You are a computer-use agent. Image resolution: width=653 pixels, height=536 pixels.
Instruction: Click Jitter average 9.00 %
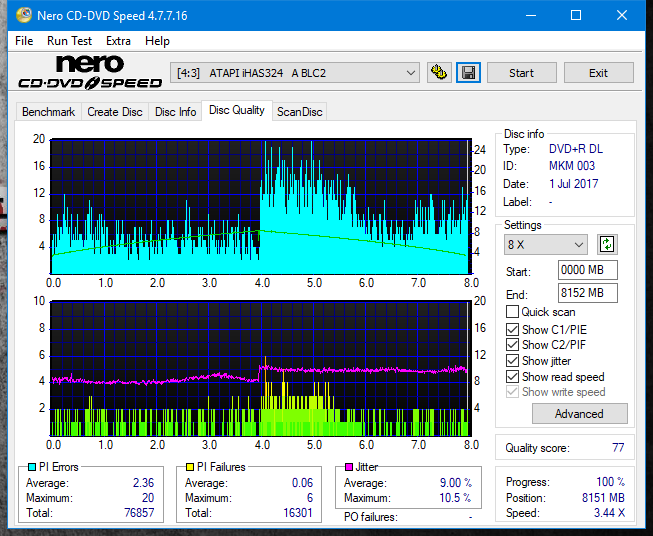tap(456, 483)
